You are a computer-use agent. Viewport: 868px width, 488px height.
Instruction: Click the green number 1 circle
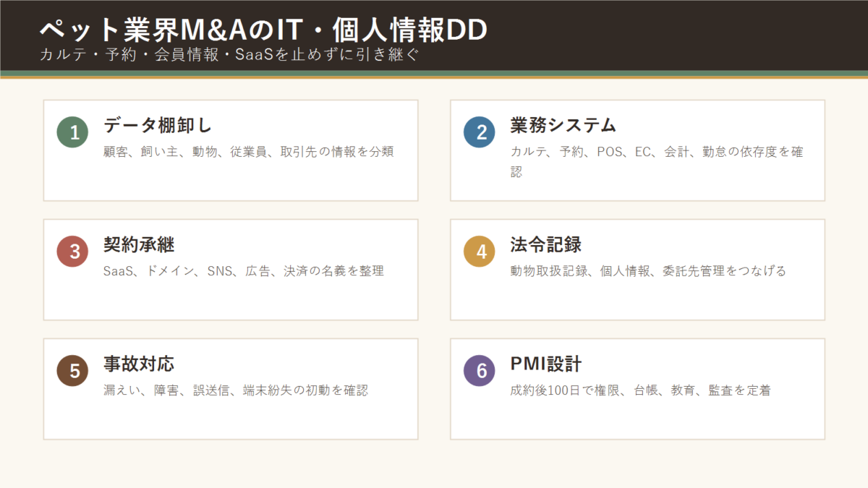(x=72, y=132)
